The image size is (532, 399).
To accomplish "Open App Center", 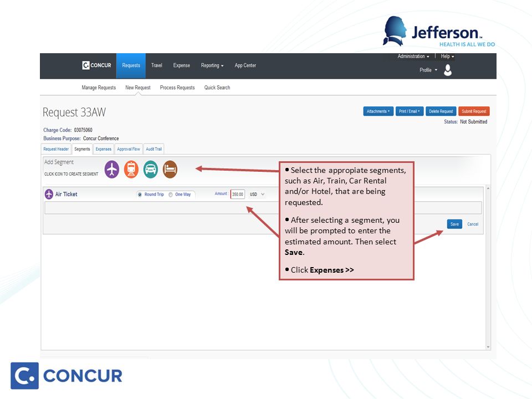I will (245, 65).
